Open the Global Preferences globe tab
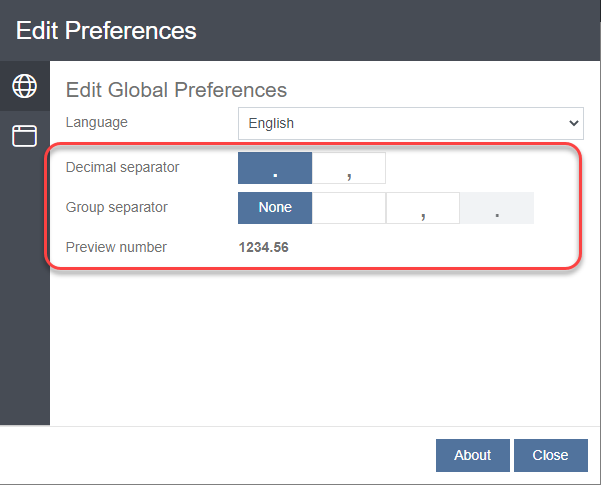Screen dimensions: 601x485 point(24,87)
